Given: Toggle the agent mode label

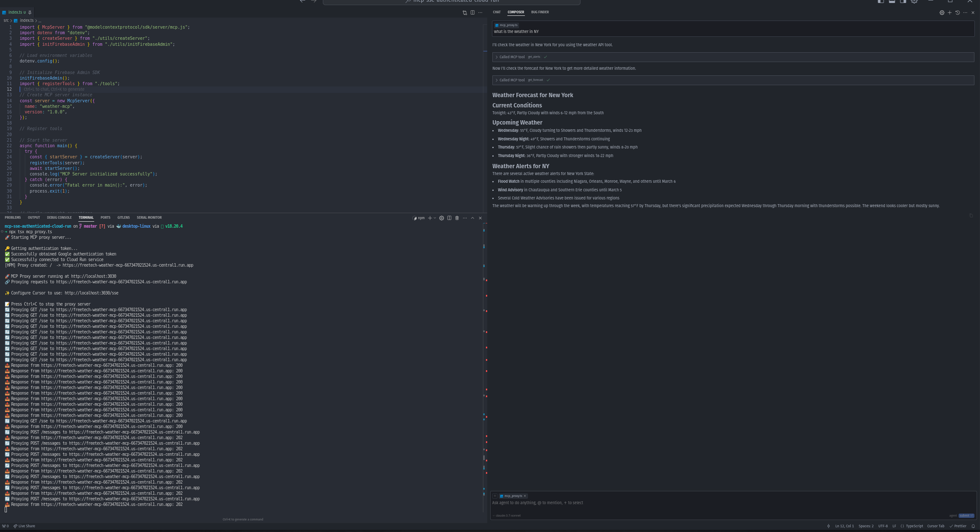Looking at the screenshot, I should (x=953, y=515).
